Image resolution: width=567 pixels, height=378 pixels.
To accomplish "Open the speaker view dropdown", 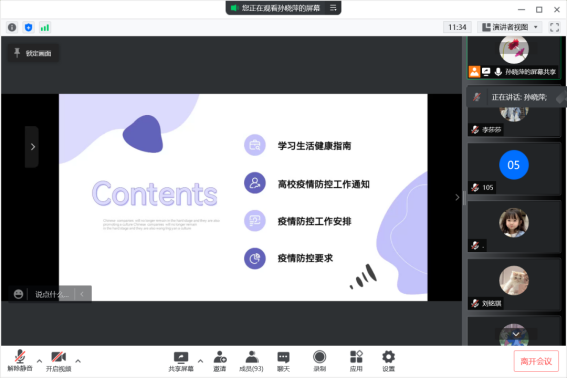I will (x=510, y=27).
